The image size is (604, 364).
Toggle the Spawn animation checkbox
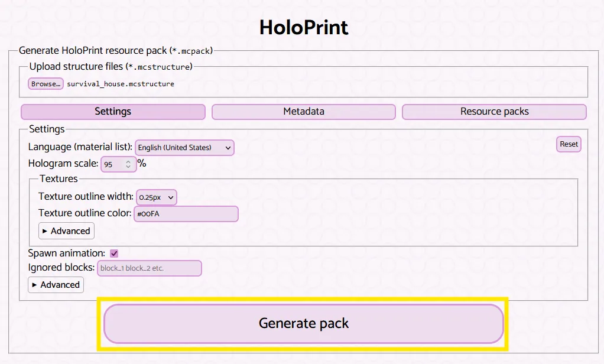(114, 253)
